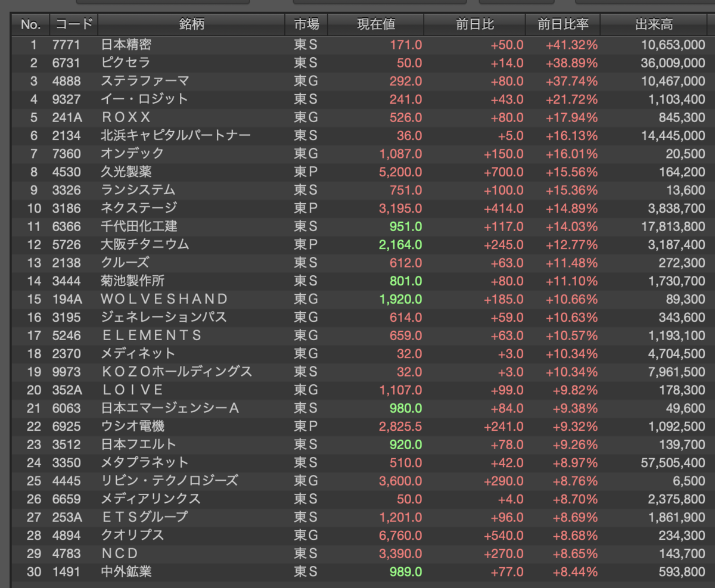
Task: Click the ネクステージ stock name
Action: pos(138,208)
